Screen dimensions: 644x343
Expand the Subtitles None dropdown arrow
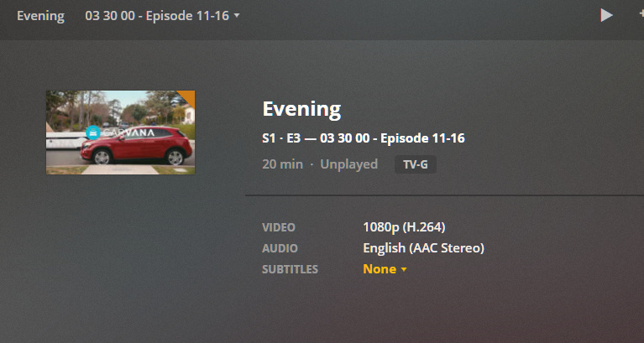click(403, 269)
